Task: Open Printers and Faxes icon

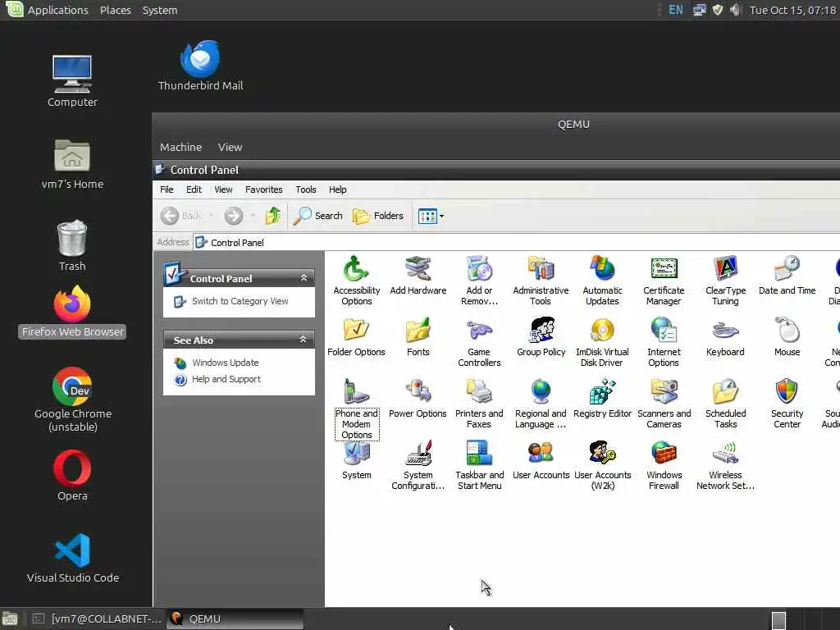Action: pos(479,404)
